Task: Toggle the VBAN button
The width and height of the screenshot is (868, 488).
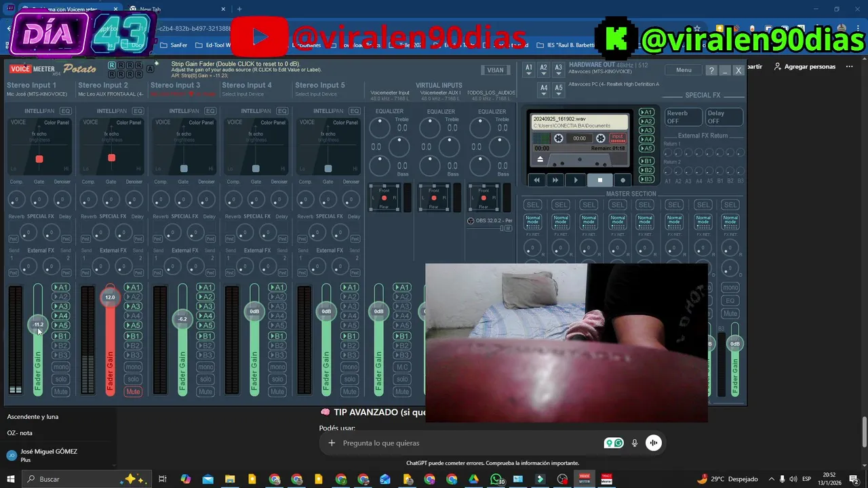Action: (495, 70)
